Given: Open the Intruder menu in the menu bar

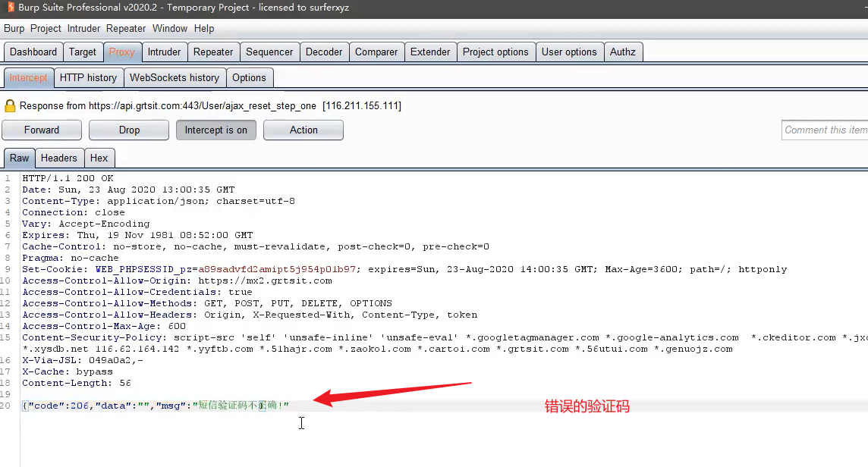Looking at the screenshot, I should tap(83, 28).
